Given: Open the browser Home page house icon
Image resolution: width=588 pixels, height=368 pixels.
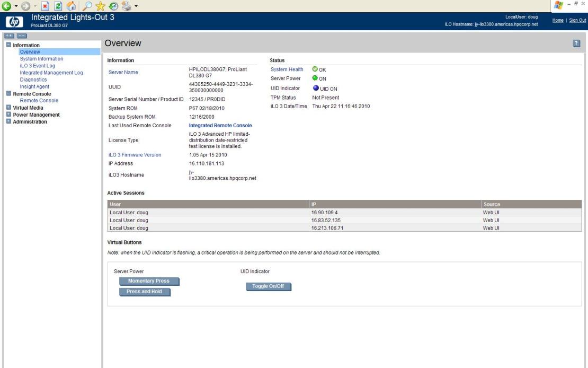Looking at the screenshot, I should (x=72, y=6).
